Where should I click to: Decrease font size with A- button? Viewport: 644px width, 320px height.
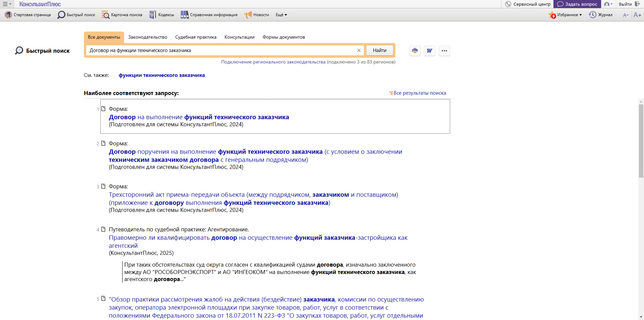(x=626, y=15)
